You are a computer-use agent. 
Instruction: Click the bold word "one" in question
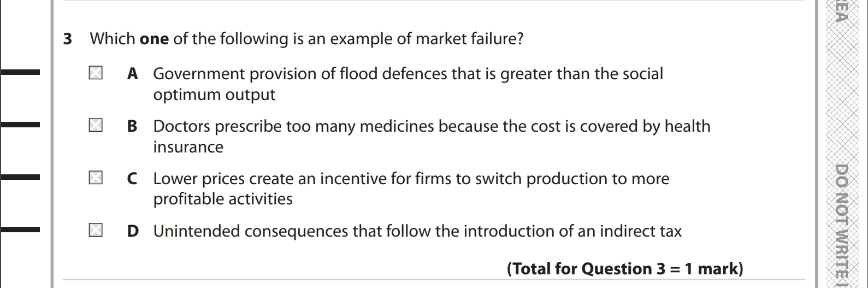[154, 39]
